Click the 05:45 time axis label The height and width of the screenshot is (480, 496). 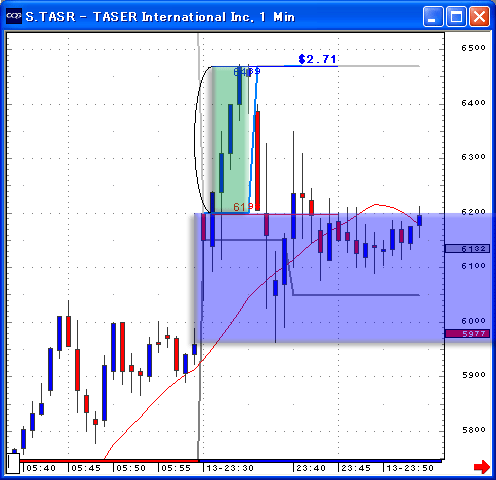[x=86, y=468]
